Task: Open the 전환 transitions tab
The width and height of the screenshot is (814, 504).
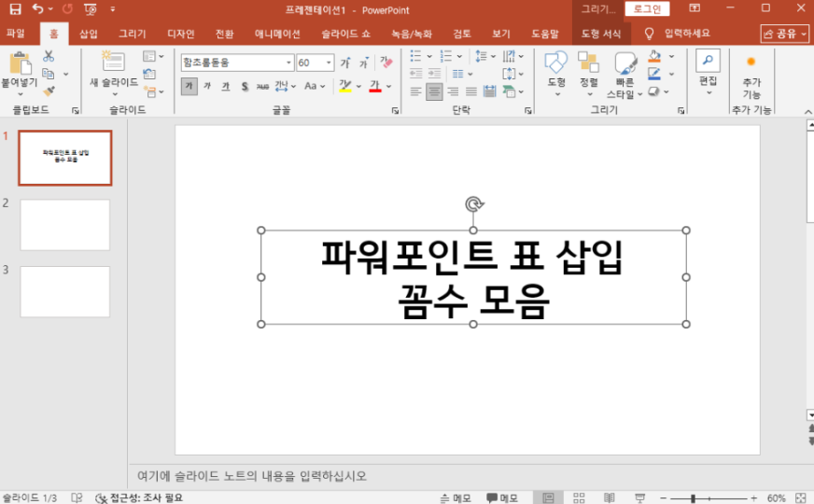Action: click(x=224, y=34)
